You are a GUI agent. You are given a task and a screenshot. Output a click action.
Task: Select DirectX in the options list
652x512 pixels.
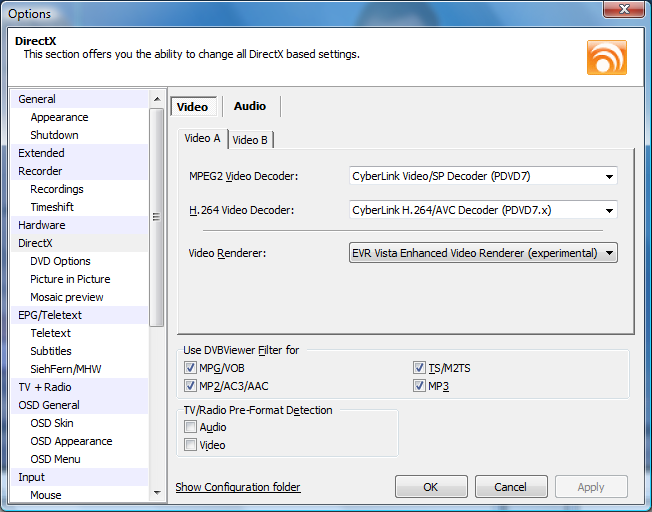[x=79, y=243]
